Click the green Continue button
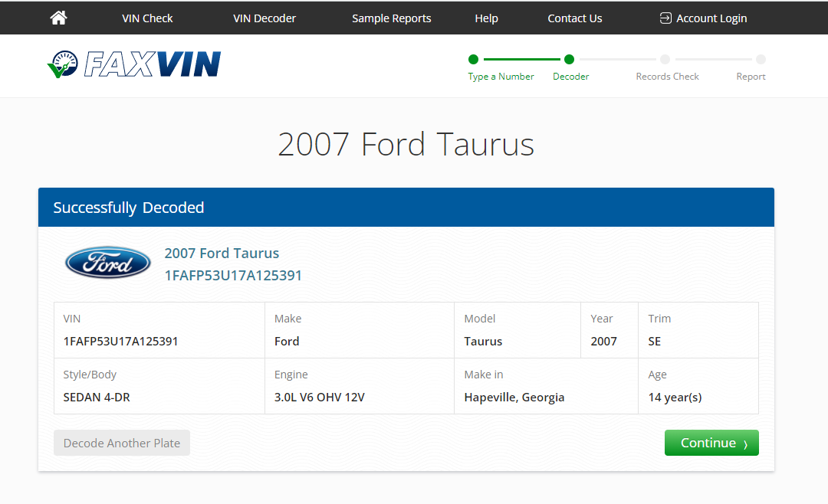 (x=711, y=443)
